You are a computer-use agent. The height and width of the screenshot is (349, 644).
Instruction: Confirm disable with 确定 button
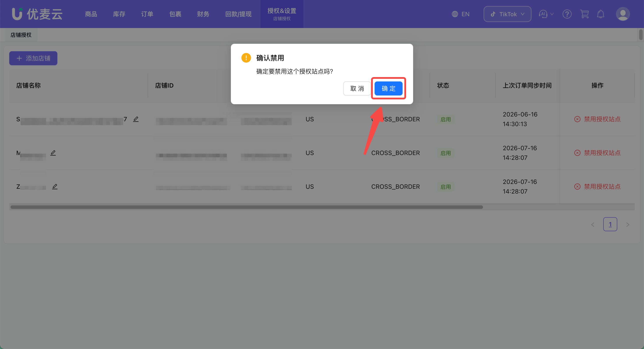point(388,88)
